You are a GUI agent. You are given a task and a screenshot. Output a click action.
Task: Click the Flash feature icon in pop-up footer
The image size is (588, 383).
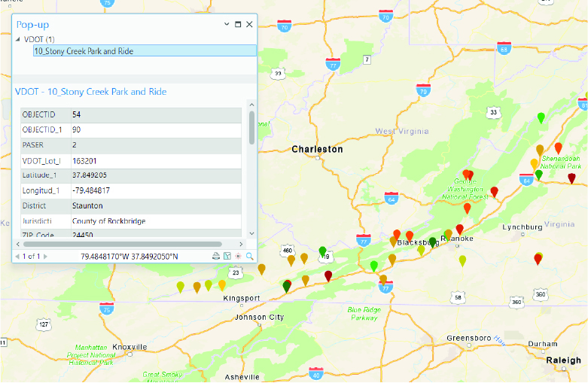tap(239, 257)
